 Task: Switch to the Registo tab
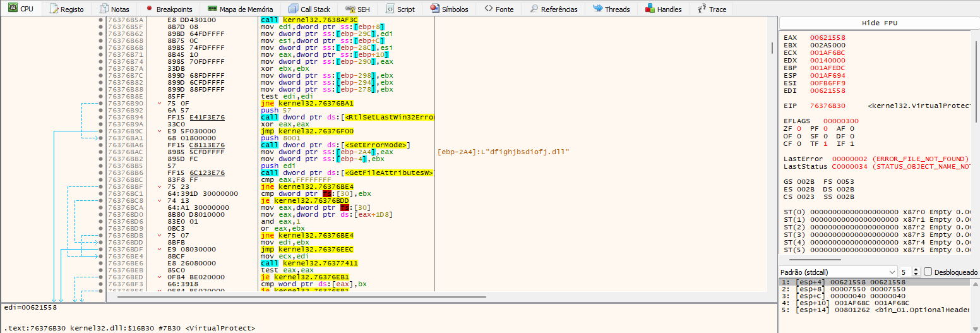(x=67, y=9)
